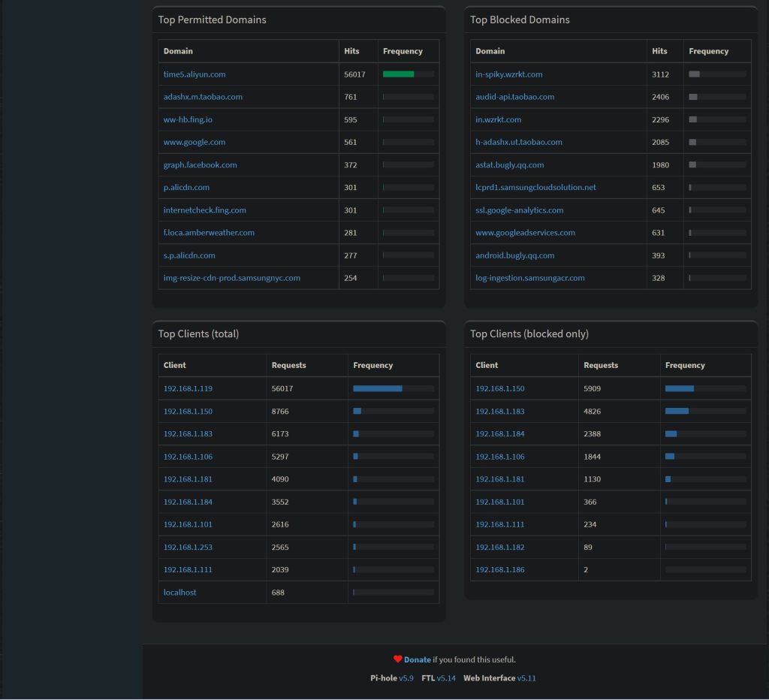Open client 192.168.1.119 in Top Clients total
The width and height of the screenshot is (769, 700).
coord(188,389)
